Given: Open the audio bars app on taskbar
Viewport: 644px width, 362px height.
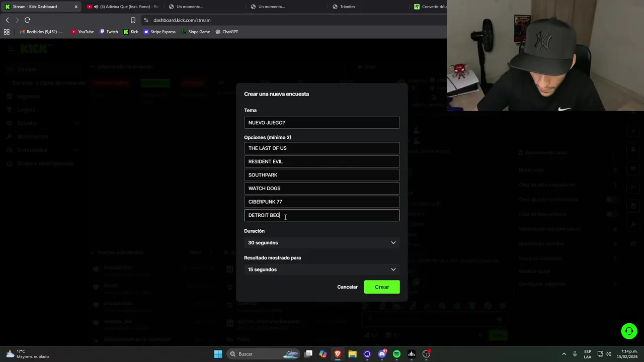Looking at the screenshot, I should [411, 354].
